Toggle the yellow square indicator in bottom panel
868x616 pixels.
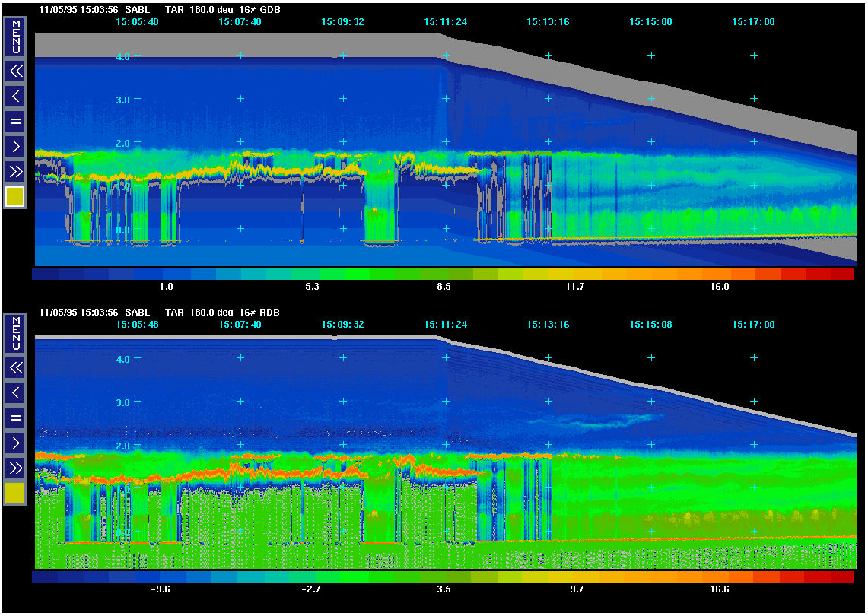tap(15, 494)
